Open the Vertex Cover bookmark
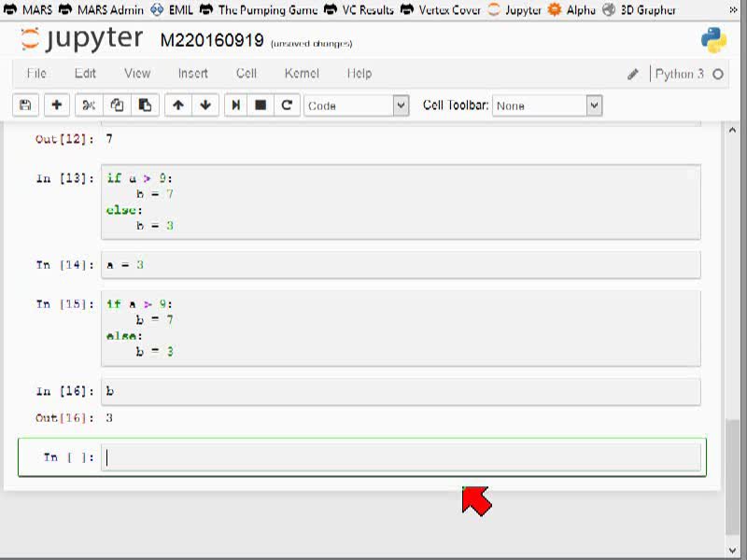This screenshot has height=560, width=747. [x=440, y=9]
